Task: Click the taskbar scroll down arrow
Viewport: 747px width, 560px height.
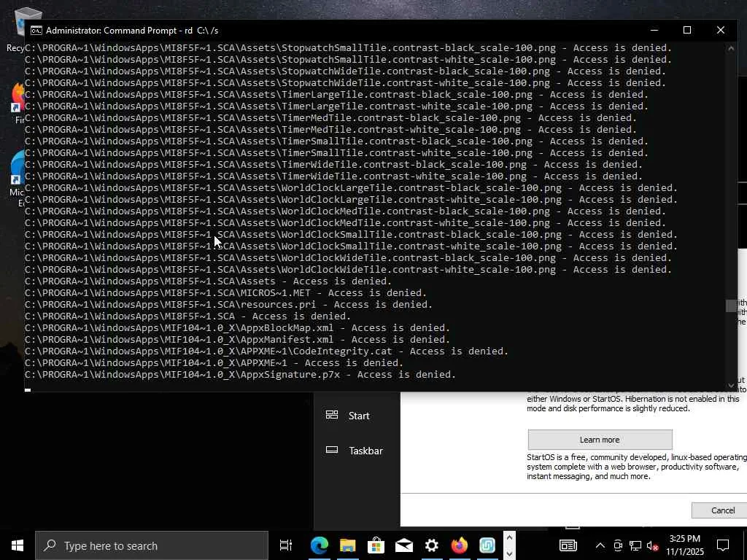Action: click(509, 553)
